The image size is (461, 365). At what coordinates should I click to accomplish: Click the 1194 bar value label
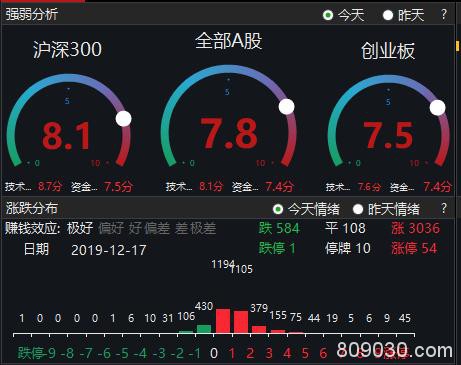(223, 264)
